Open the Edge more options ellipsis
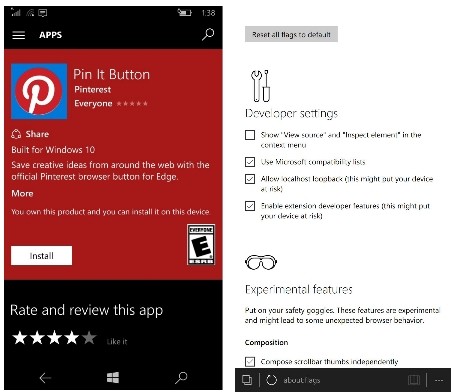455x392 pixels. click(439, 380)
